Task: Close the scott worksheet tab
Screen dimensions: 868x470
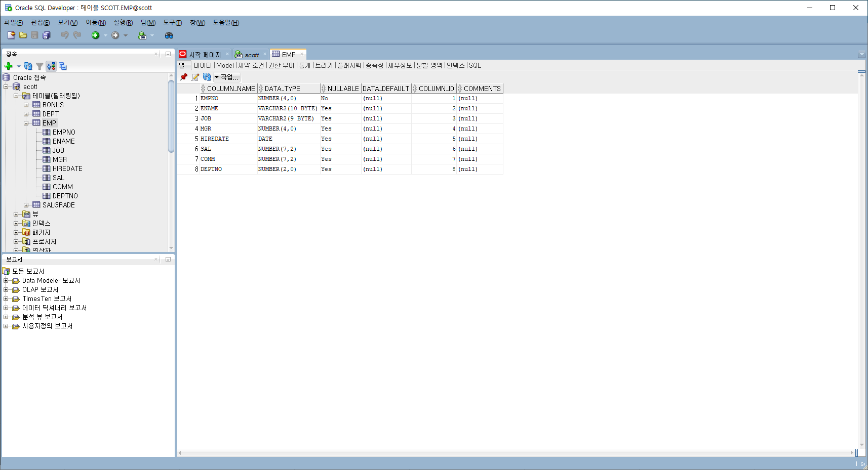Action: pos(265,54)
